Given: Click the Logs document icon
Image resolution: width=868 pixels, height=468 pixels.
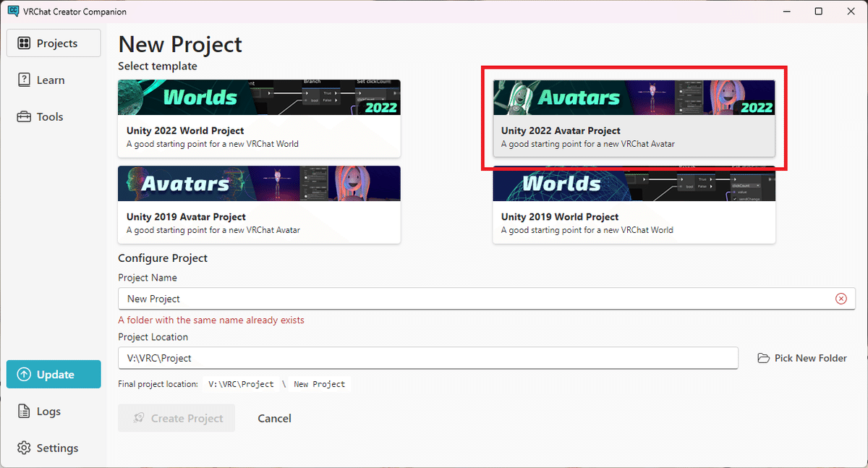Looking at the screenshot, I should click(24, 412).
